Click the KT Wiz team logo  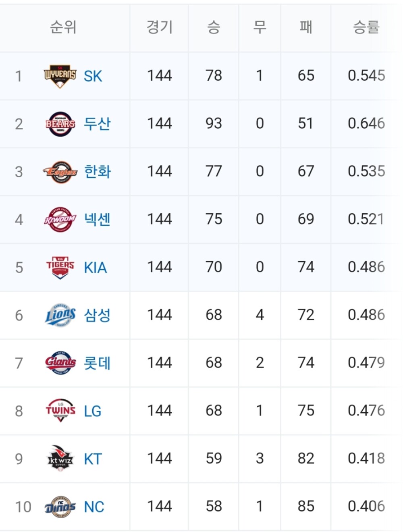(x=60, y=459)
